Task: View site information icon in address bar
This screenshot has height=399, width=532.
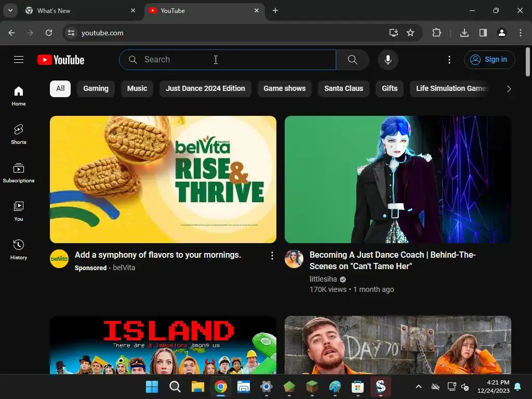Action: point(71,33)
